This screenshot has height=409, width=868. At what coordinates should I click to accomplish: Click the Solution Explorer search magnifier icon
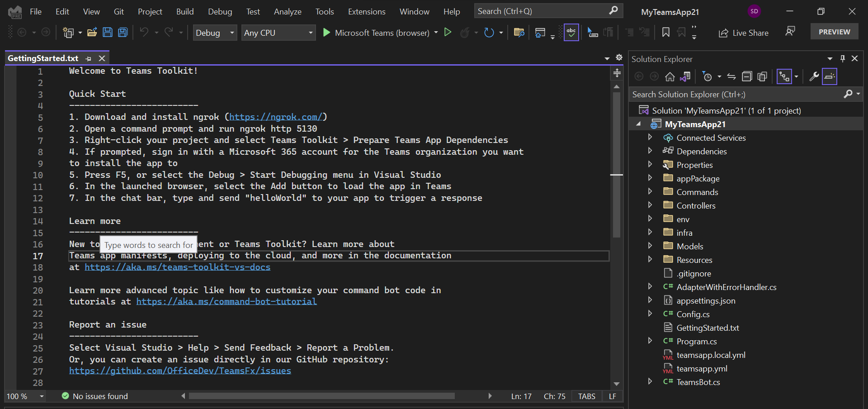point(848,94)
